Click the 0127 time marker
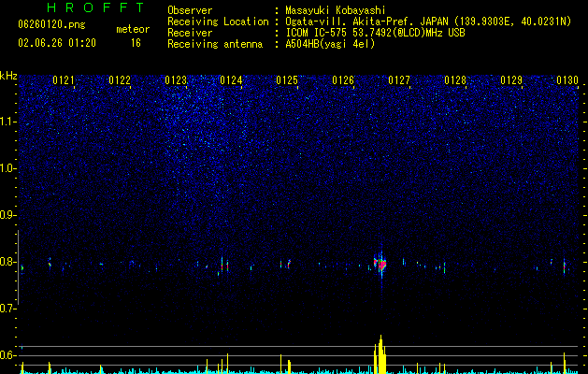 (399, 80)
